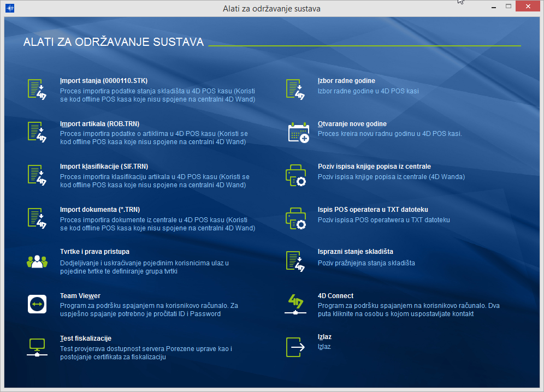Run Test fiskalizacije from its heading
The width and height of the screenshot is (544, 392).
click(x=86, y=338)
